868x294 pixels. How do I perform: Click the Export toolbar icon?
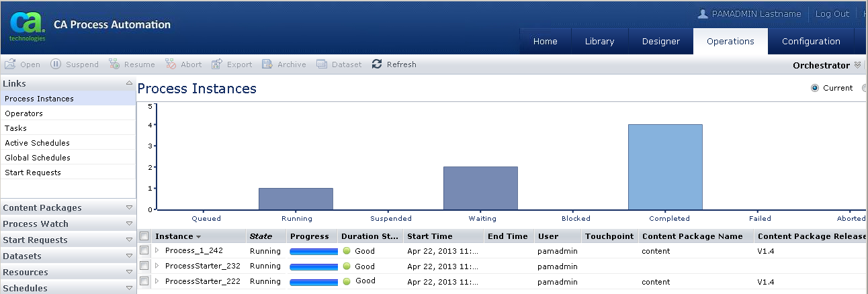[217, 64]
